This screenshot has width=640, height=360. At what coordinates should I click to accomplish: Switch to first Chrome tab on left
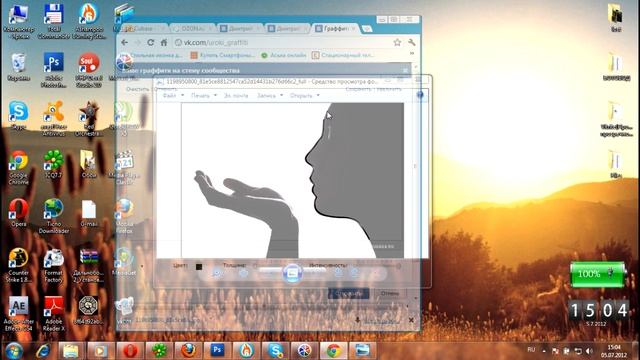click(x=144, y=29)
